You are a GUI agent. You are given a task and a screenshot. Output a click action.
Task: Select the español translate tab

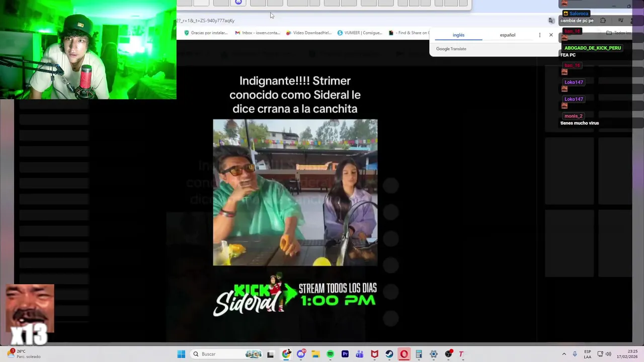[x=507, y=35]
